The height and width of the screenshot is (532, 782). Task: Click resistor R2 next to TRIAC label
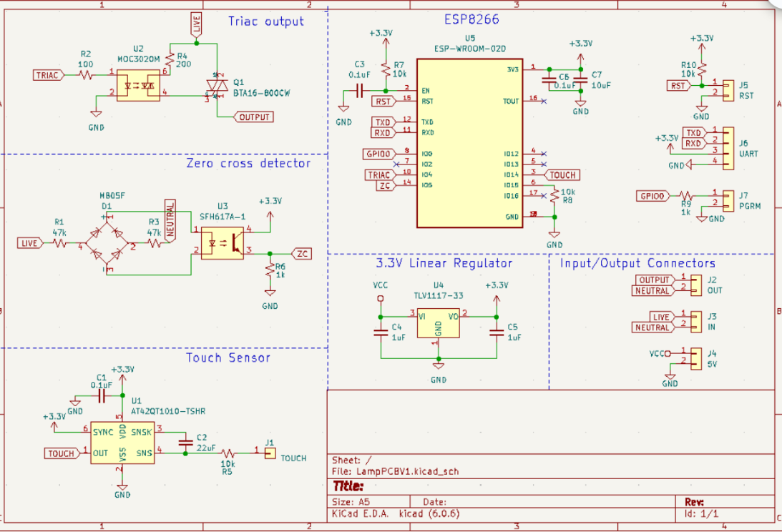pos(87,74)
